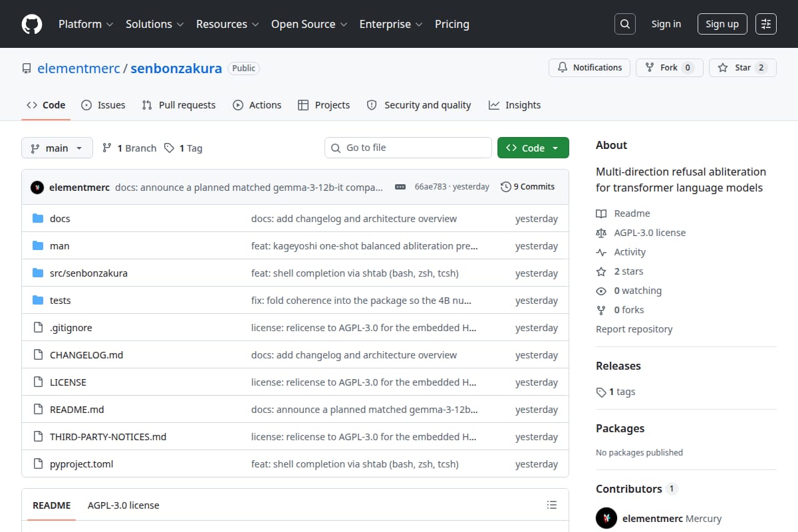The height and width of the screenshot is (532, 798).
Task: Click the tag icon under Releases
Action: pyautogui.click(x=601, y=392)
